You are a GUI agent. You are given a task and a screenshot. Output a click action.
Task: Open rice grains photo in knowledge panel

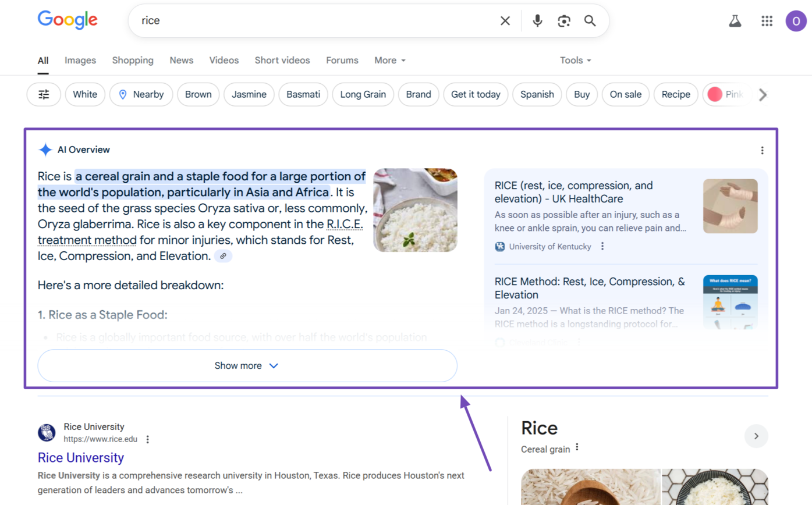[590, 487]
